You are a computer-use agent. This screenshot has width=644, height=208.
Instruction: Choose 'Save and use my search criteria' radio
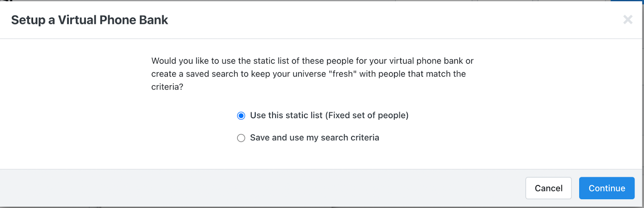click(241, 138)
